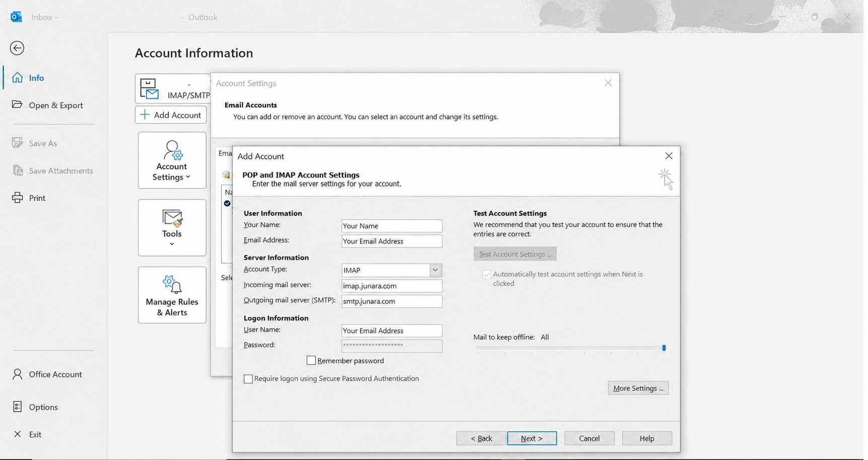Go back using the circled arrow icon
Viewport: 868px width, 460px height.
(17, 48)
